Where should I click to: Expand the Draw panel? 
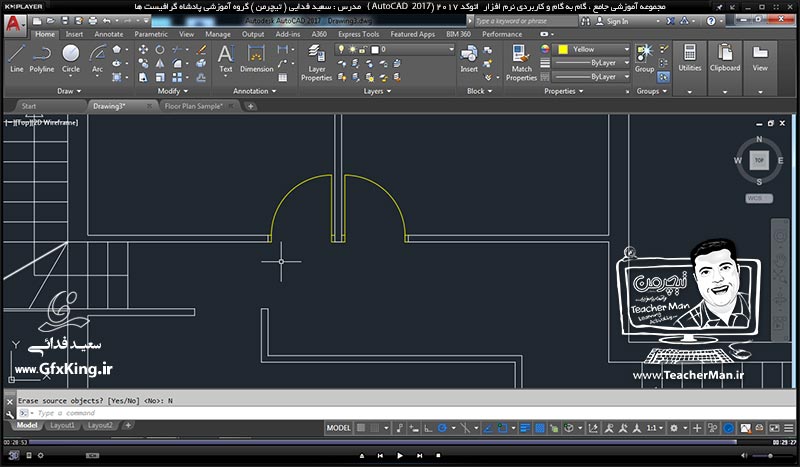pos(69,91)
